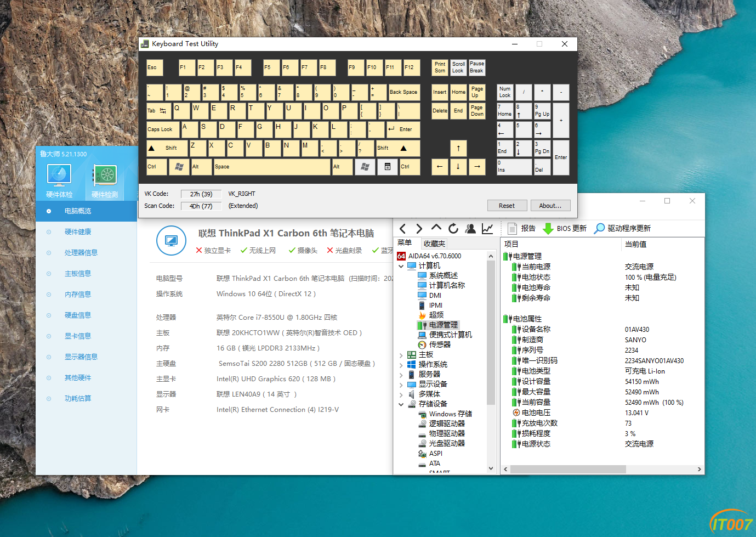Click the up arrow key in the cursor cluster
The width and height of the screenshot is (756, 537).
point(458,148)
